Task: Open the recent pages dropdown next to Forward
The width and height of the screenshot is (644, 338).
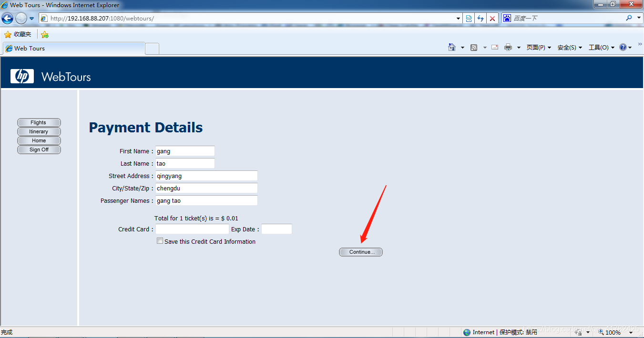Action: pos(32,19)
